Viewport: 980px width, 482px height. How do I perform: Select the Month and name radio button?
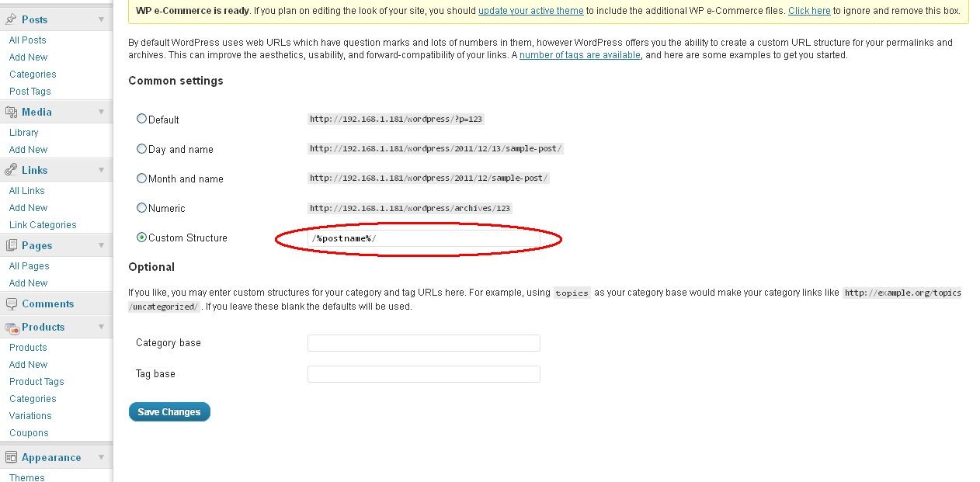point(141,178)
